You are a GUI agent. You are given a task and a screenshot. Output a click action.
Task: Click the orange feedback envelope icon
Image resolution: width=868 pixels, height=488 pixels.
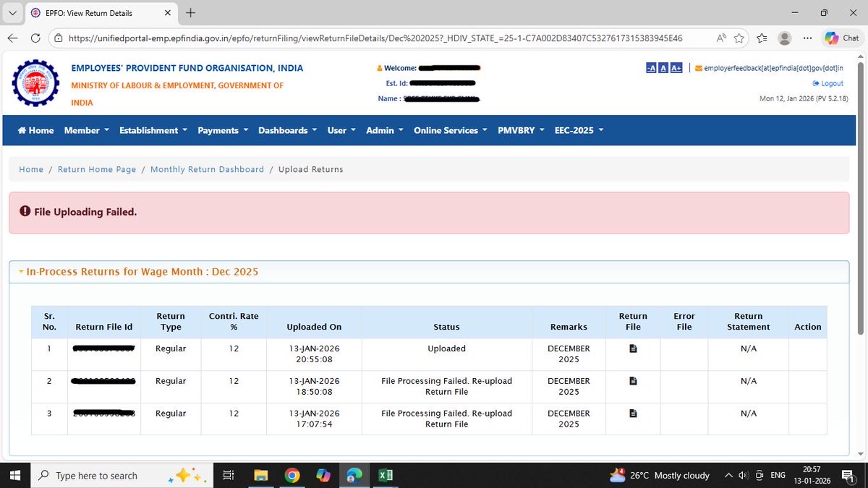pyautogui.click(x=698, y=68)
